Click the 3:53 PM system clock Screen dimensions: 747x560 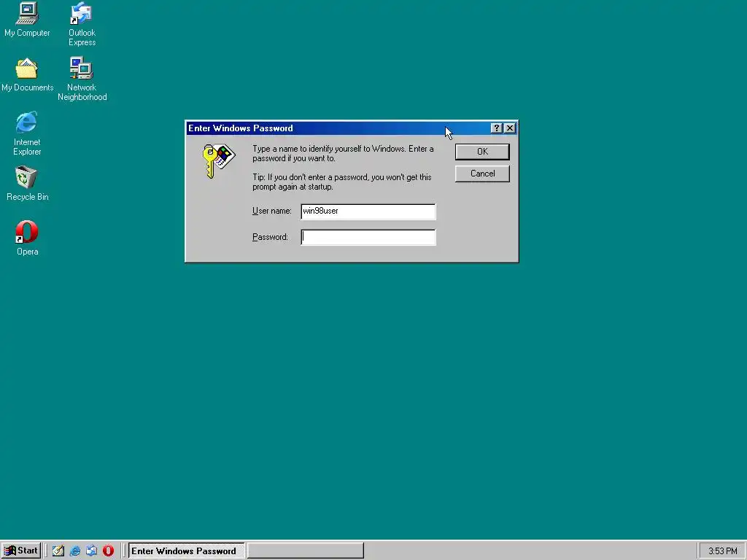tap(722, 551)
